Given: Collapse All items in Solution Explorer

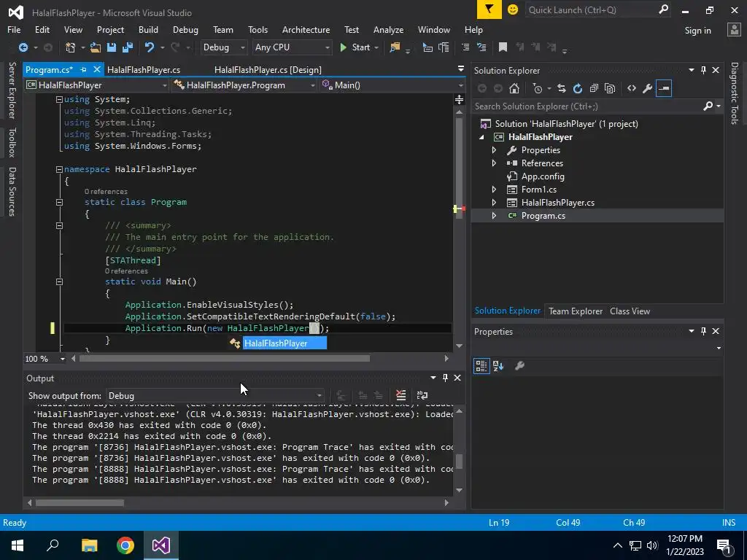Looking at the screenshot, I should tap(594, 88).
